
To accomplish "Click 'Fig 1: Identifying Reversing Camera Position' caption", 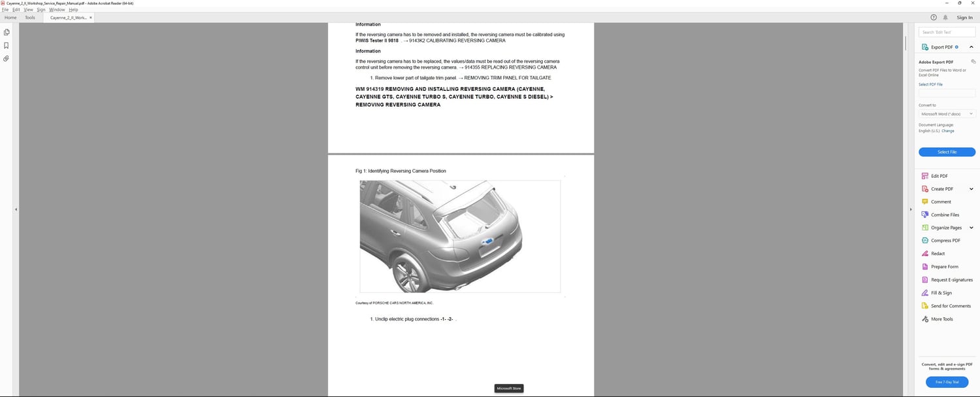I will (x=400, y=171).
